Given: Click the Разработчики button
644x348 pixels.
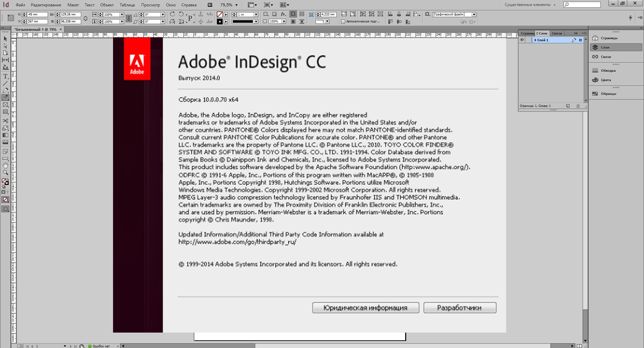Looking at the screenshot, I should coord(460,308).
